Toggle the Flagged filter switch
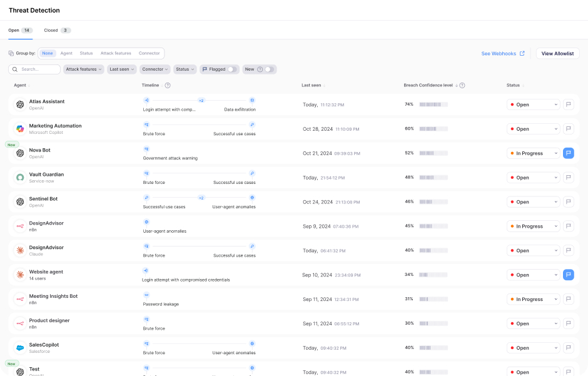Viewport: 588px width, 376px height. coord(232,69)
